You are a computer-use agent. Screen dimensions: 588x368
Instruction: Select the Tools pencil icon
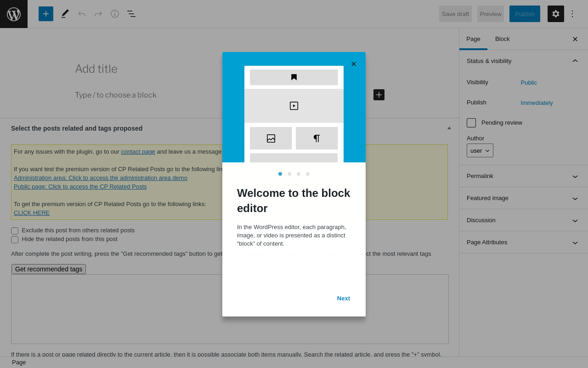point(65,14)
